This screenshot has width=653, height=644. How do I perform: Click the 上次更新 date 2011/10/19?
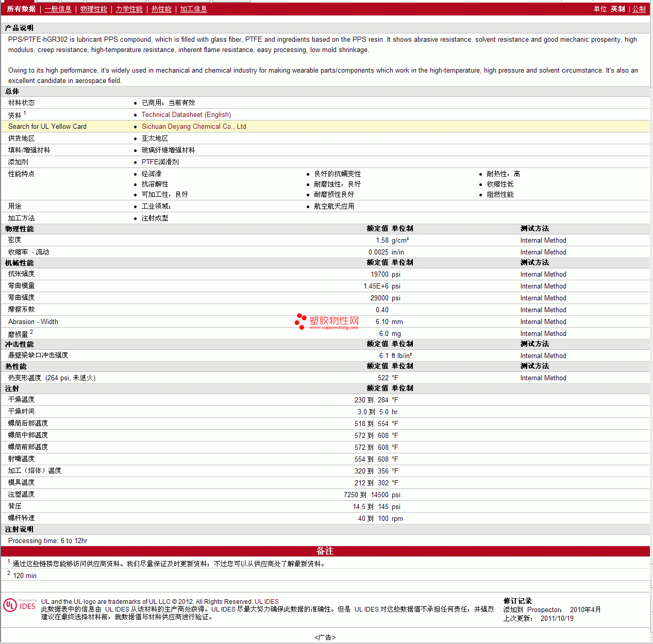point(557,619)
